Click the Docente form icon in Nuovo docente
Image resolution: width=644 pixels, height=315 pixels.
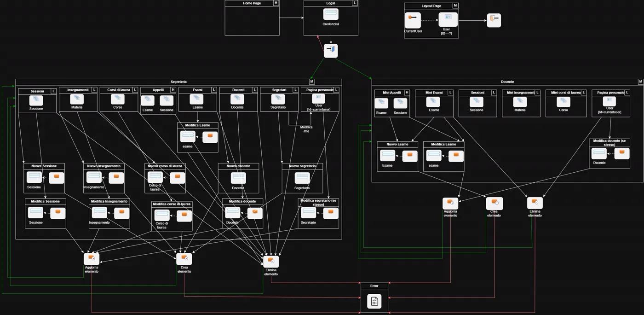coord(238,178)
